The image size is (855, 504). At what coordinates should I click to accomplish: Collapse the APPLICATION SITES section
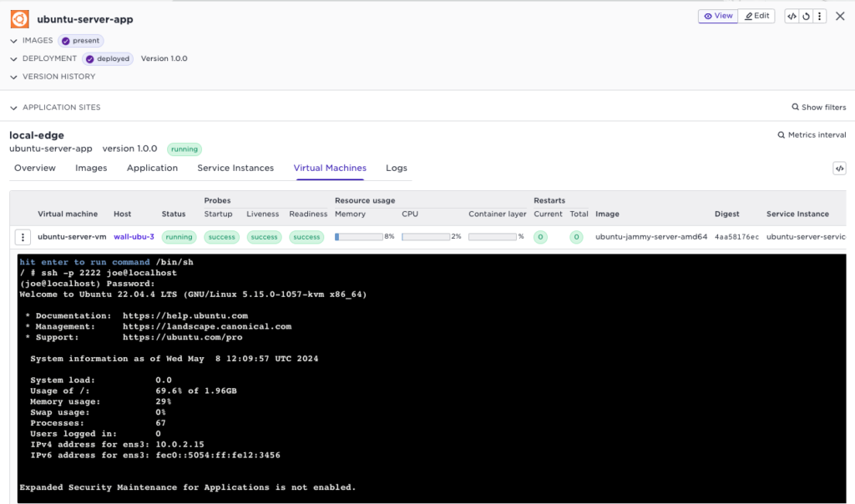(x=13, y=108)
